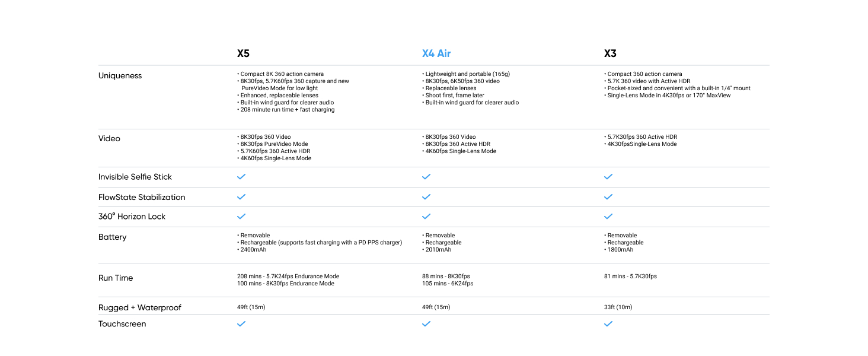Screen dimensions: 868x356
Task: Select the X3 FlowState Stabilization checkmark
Action: click(608, 197)
